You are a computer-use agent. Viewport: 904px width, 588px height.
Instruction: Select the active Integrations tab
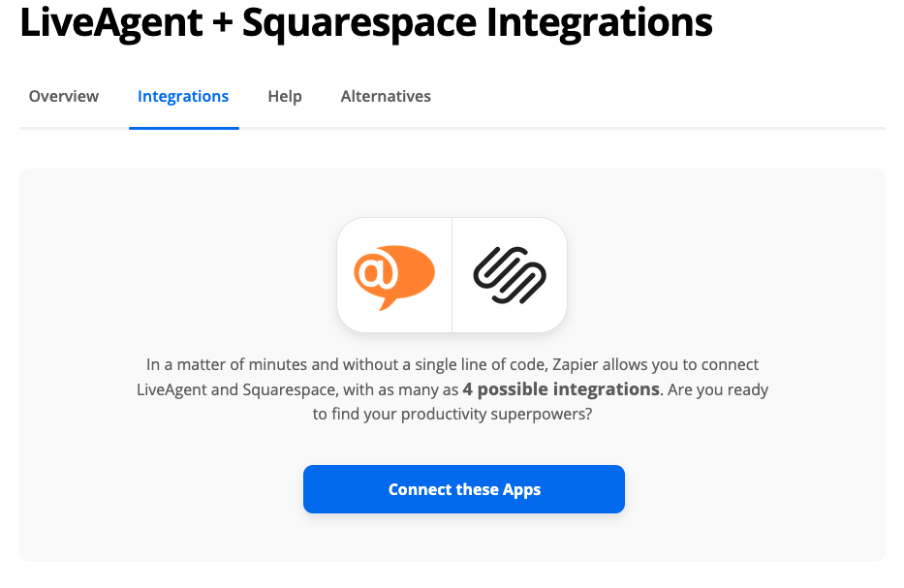click(183, 96)
